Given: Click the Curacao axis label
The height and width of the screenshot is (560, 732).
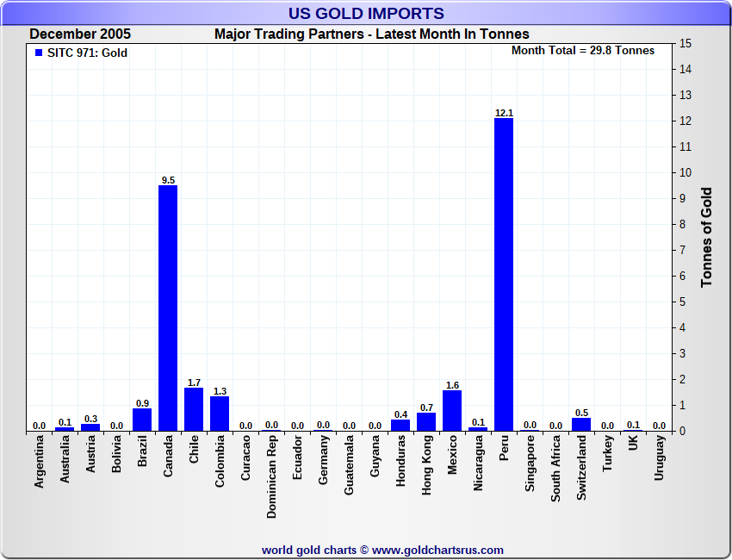Looking at the screenshot, I should pyautogui.click(x=245, y=457).
